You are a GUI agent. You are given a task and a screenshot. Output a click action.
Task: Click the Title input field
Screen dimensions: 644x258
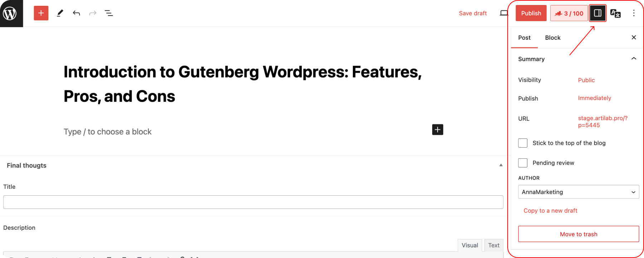253,202
